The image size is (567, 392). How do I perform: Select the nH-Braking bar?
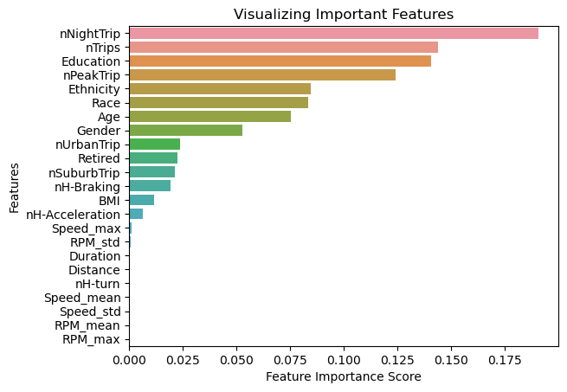point(150,186)
